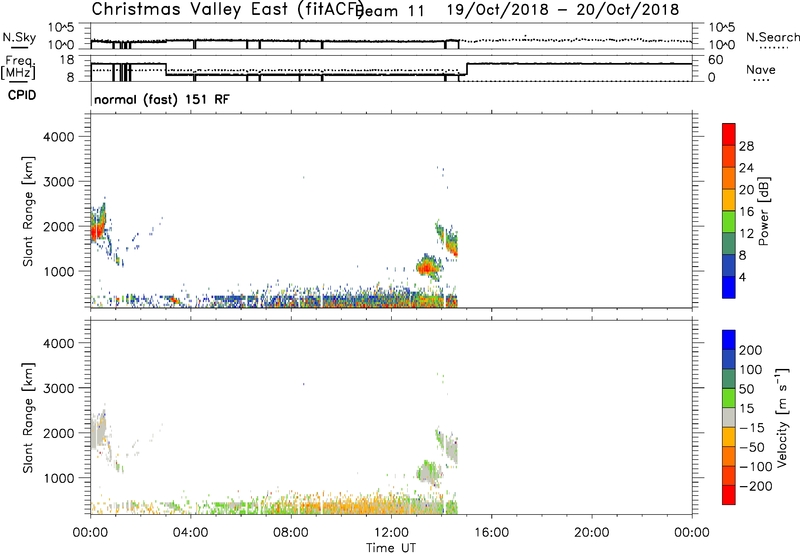
Task: Click the 'N.Search' legend label
Action: click(772, 37)
